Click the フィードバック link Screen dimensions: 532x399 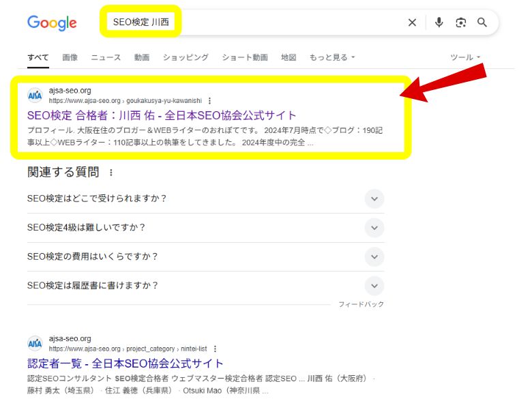361,304
